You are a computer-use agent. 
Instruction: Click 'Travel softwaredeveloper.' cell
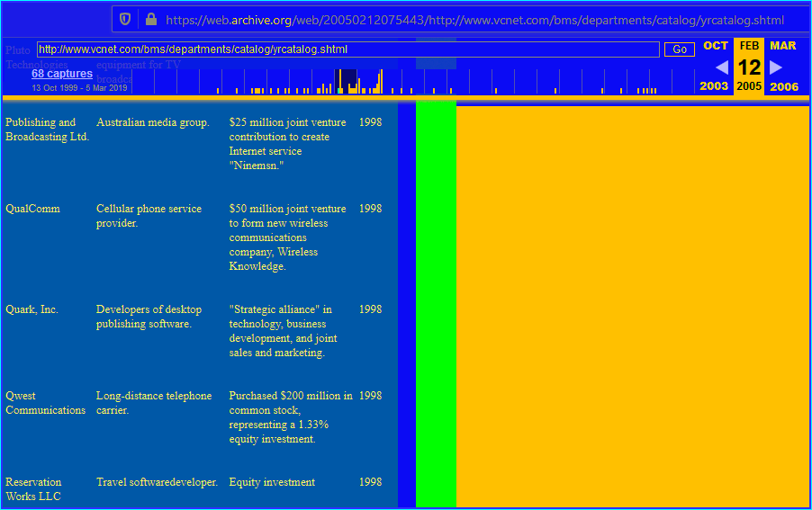(157, 482)
